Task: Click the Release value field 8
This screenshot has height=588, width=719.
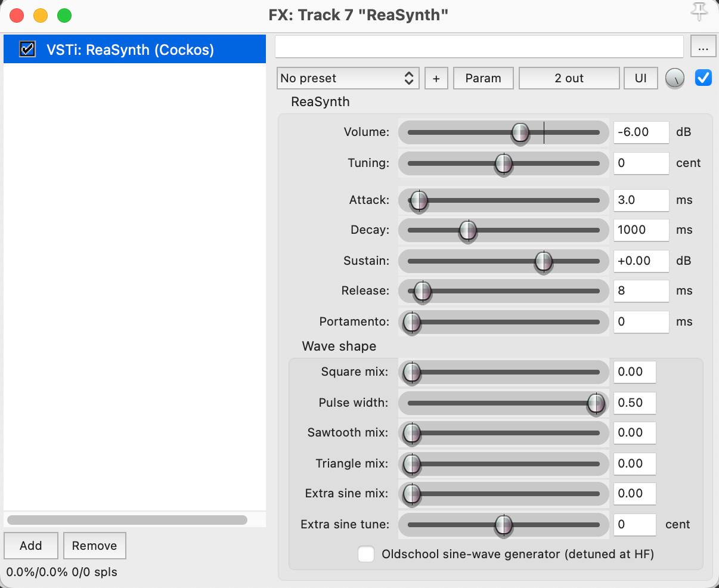Action: [x=641, y=290]
